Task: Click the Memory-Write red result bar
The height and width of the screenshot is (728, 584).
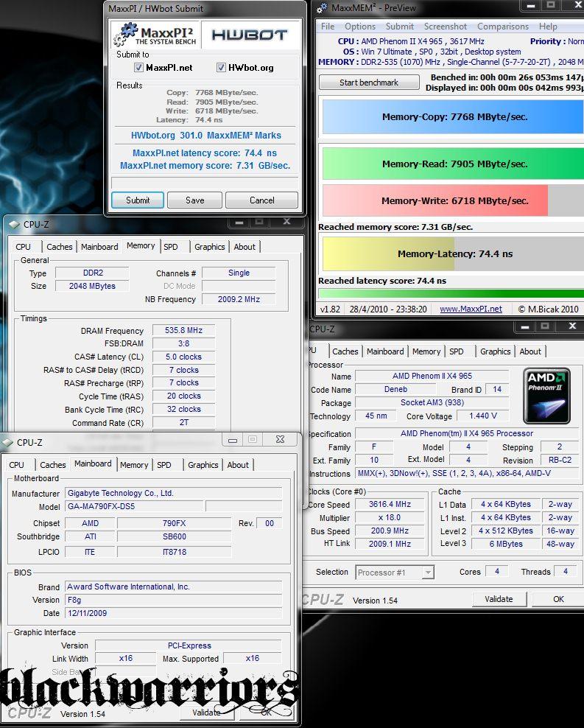Action: tap(435, 200)
